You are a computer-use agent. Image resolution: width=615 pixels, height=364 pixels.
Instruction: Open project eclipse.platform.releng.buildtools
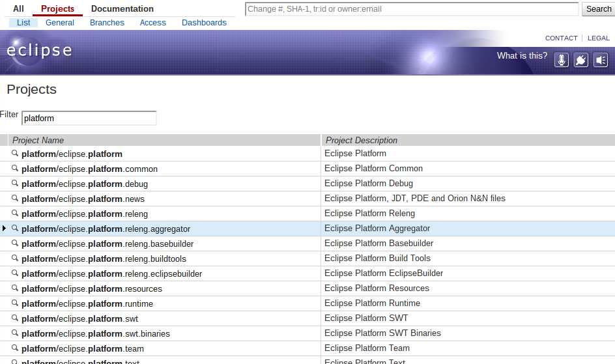(x=104, y=259)
